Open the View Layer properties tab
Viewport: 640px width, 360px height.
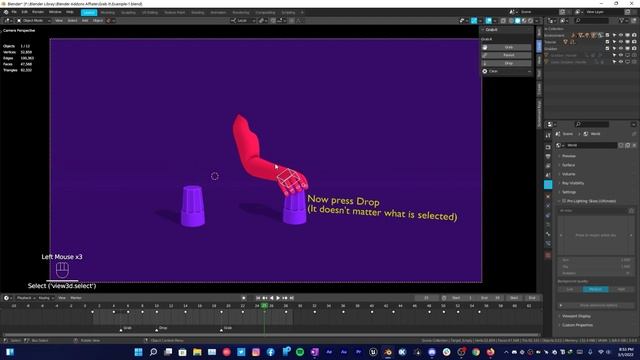click(548, 166)
